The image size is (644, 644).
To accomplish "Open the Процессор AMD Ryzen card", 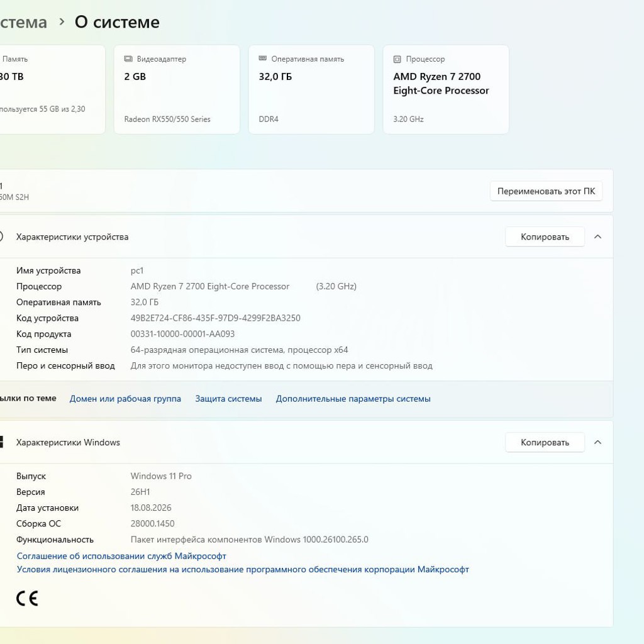I will point(446,89).
